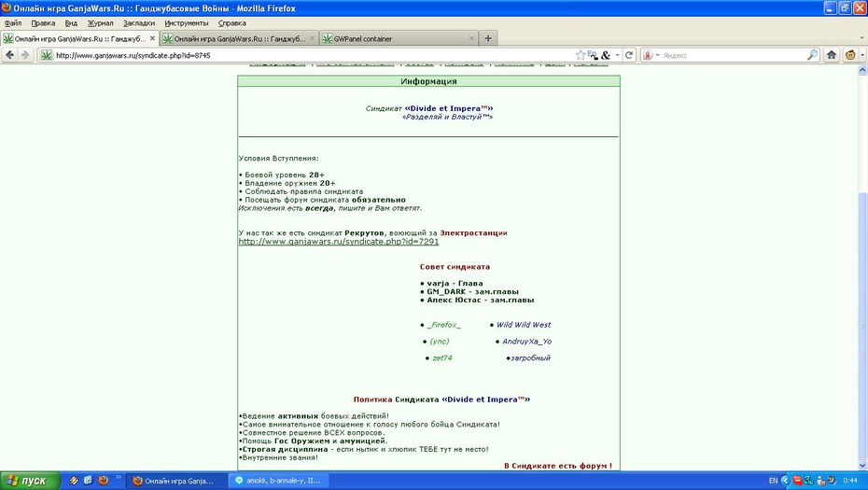Switch to the second GanjaWars tab
Image resolution: width=868 pixels, height=490 pixels.
tap(239, 38)
